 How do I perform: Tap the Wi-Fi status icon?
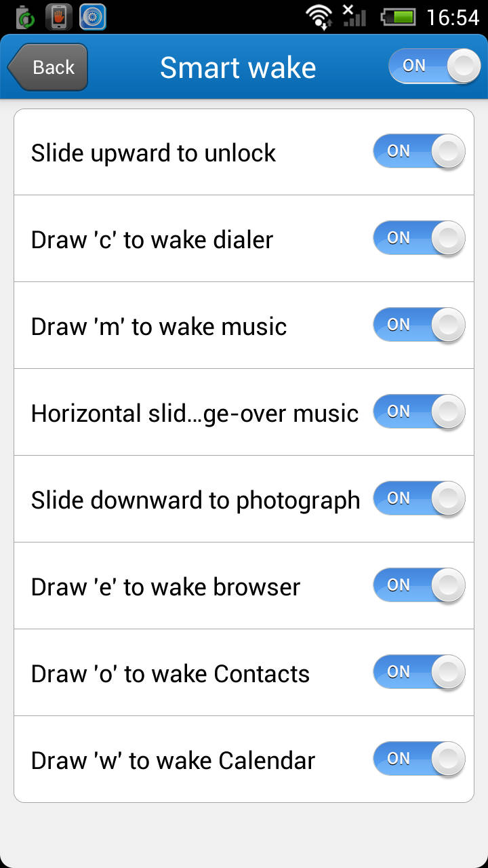point(319,17)
